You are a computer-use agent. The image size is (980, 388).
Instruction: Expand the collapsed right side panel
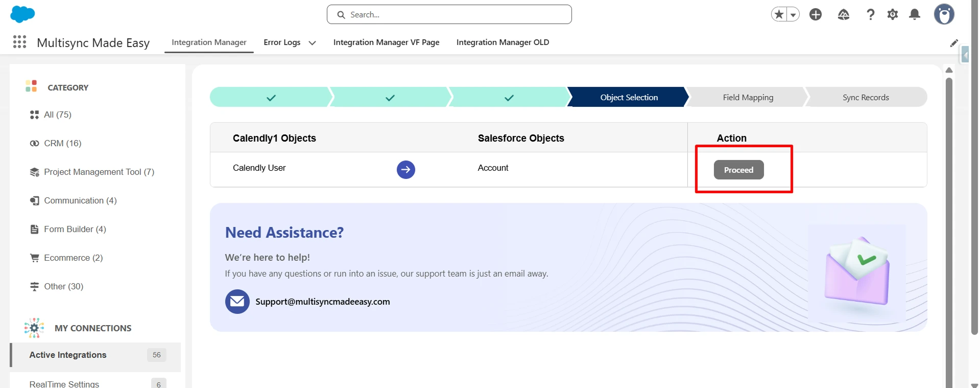pos(965,54)
